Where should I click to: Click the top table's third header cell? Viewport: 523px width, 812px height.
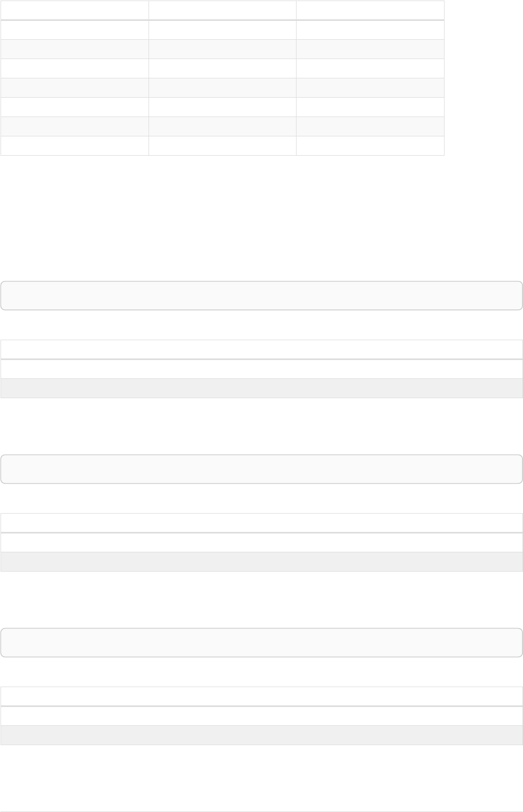pyautogui.click(x=370, y=10)
